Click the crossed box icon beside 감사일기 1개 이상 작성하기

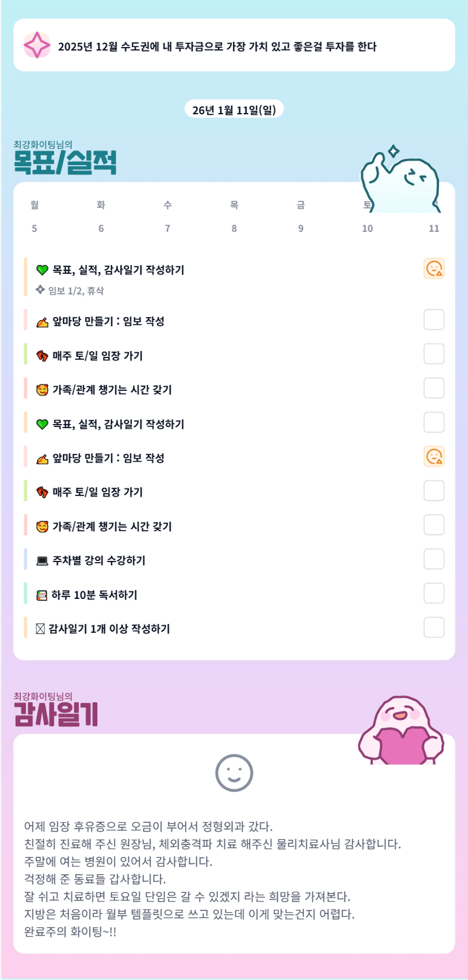[x=40, y=629]
